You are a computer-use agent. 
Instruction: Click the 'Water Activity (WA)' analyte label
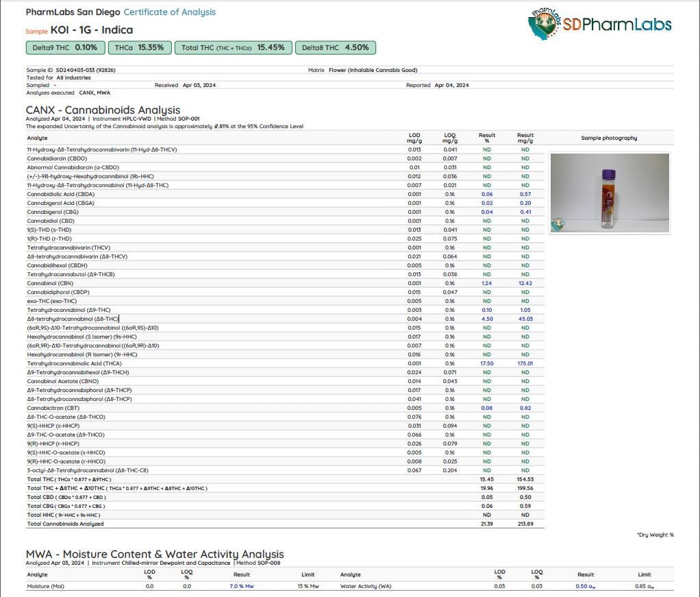pos(366,586)
